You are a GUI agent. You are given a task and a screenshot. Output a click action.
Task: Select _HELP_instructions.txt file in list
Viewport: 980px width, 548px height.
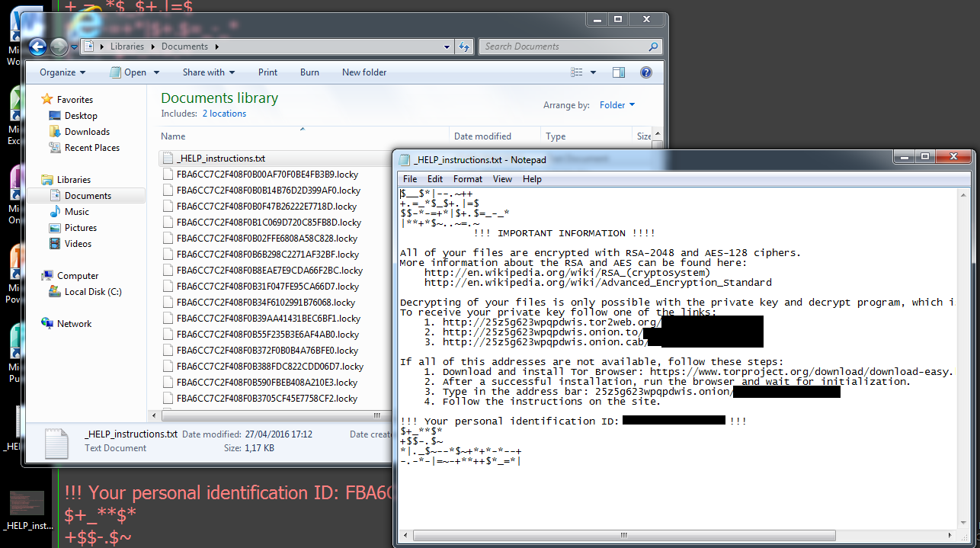[x=220, y=159]
